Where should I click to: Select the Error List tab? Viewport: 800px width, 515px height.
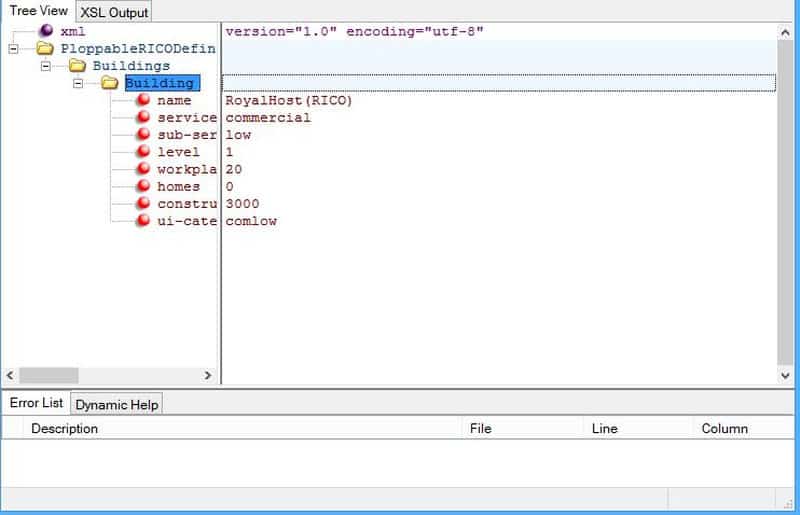pos(36,403)
